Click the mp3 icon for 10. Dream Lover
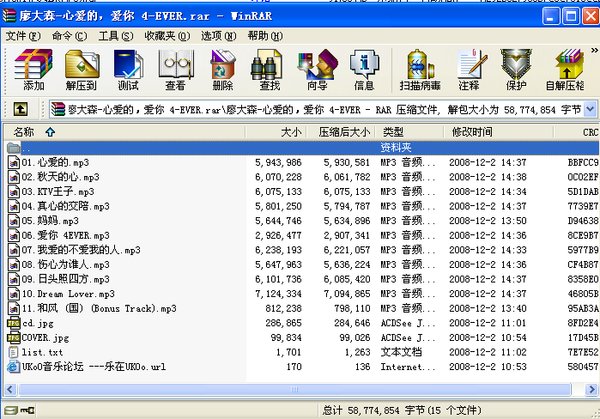 tap(14, 293)
